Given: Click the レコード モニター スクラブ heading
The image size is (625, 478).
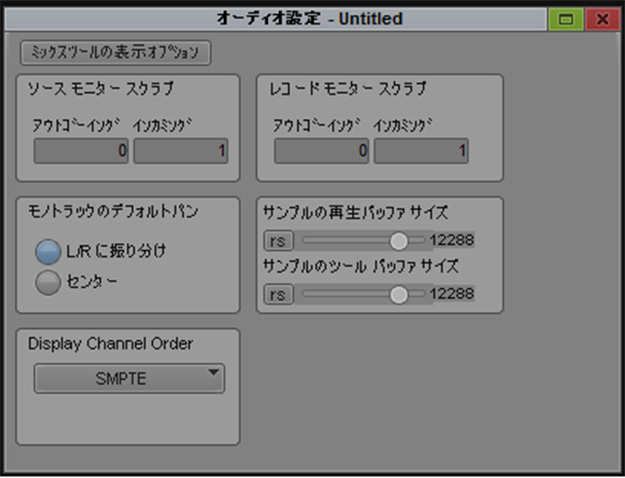Looking at the screenshot, I should pyautogui.click(x=348, y=89).
